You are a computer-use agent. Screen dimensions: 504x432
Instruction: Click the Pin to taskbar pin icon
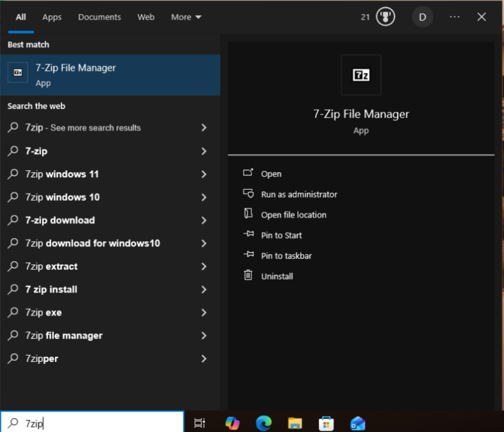coord(249,254)
